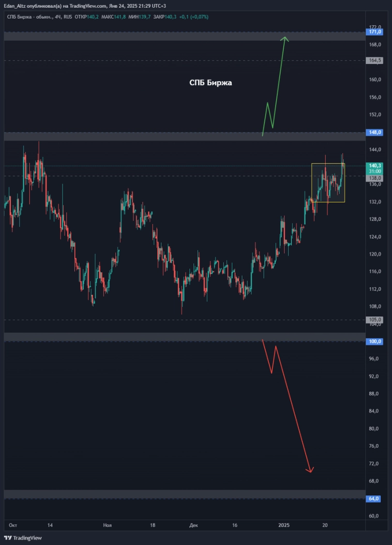Click the 120,0 tick on price axis
This screenshot has width=392, height=545.
[x=375, y=254]
